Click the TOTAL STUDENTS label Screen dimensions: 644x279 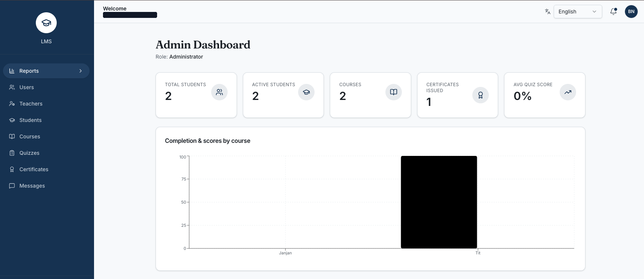click(185, 85)
